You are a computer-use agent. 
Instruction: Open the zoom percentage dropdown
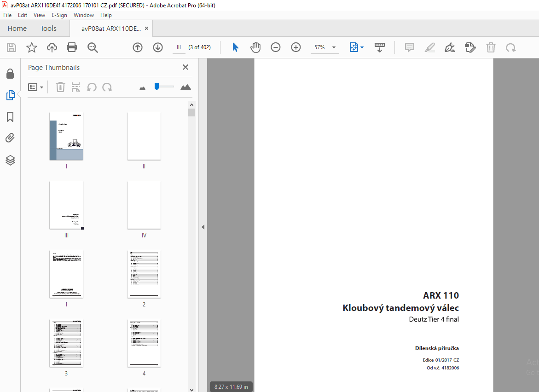(334, 47)
